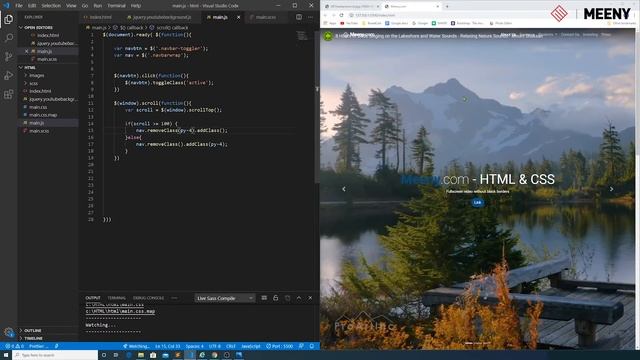This screenshot has height=360, width=640.
Task: Open main.scss in Open Editors list
Action: point(47,59)
